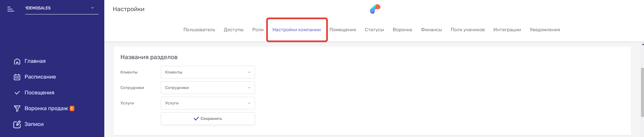Click the colorful app logo
644x137 pixels.
[x=375, y=9]
